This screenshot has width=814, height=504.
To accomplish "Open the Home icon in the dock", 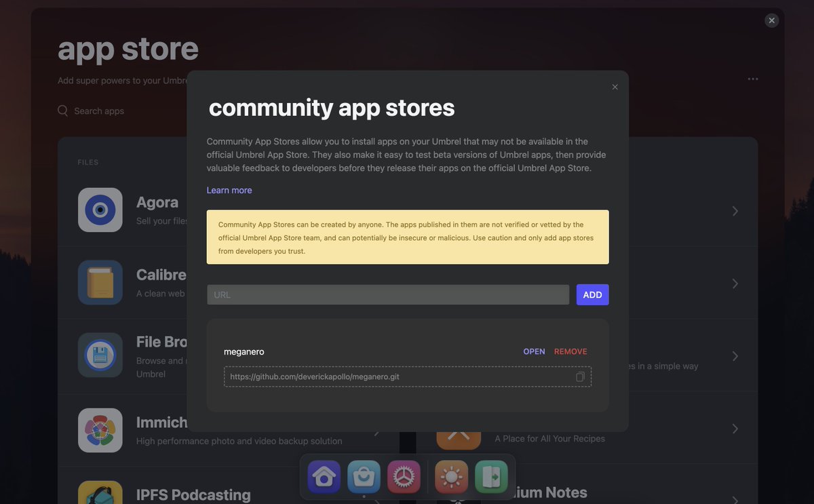I will pyautogui.click(x=324, y=476).
